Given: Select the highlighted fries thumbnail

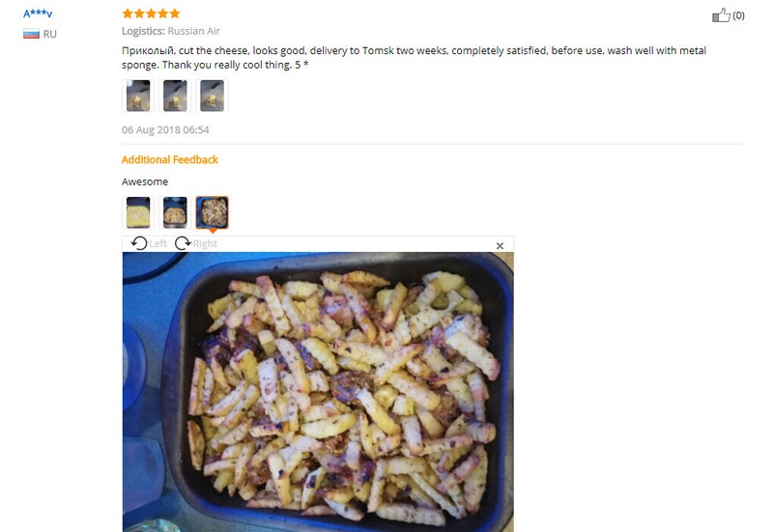Looking at the screenshot, I should pyautogui.click(x=212, y=212).
